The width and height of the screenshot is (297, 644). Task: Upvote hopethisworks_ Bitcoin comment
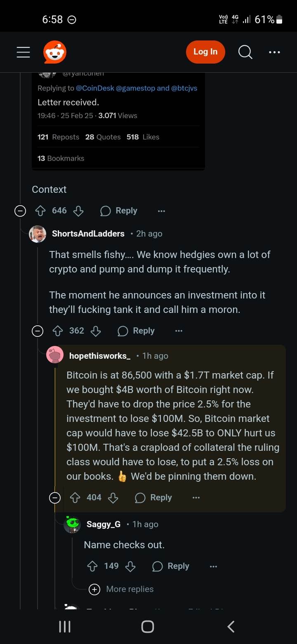(x=75, y=498)
